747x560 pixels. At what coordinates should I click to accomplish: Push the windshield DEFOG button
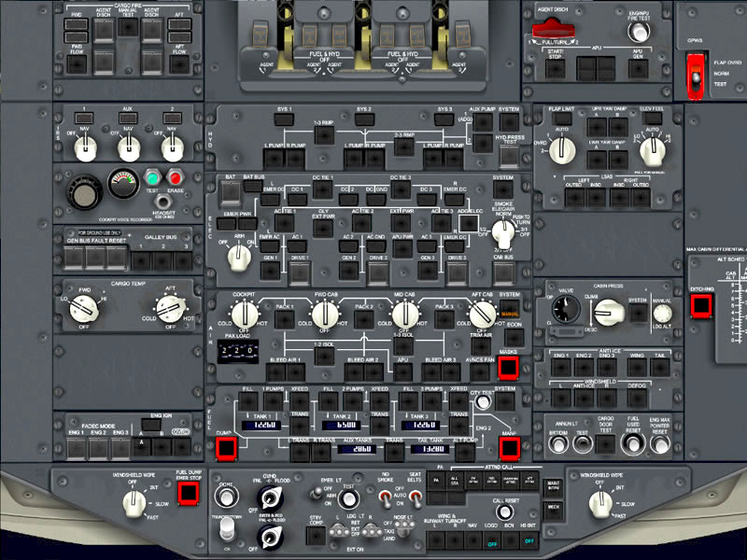point(637,399)
